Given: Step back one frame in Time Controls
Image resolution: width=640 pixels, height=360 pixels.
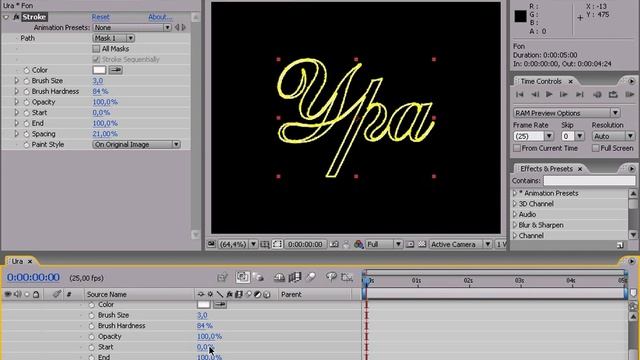Looking at the screenshot, I should [x=535, y=94].
